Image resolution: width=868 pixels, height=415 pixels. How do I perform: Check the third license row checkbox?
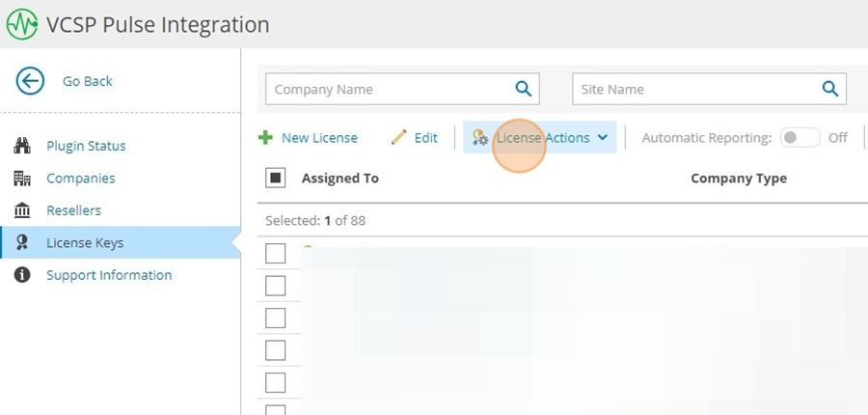(275, 318)
